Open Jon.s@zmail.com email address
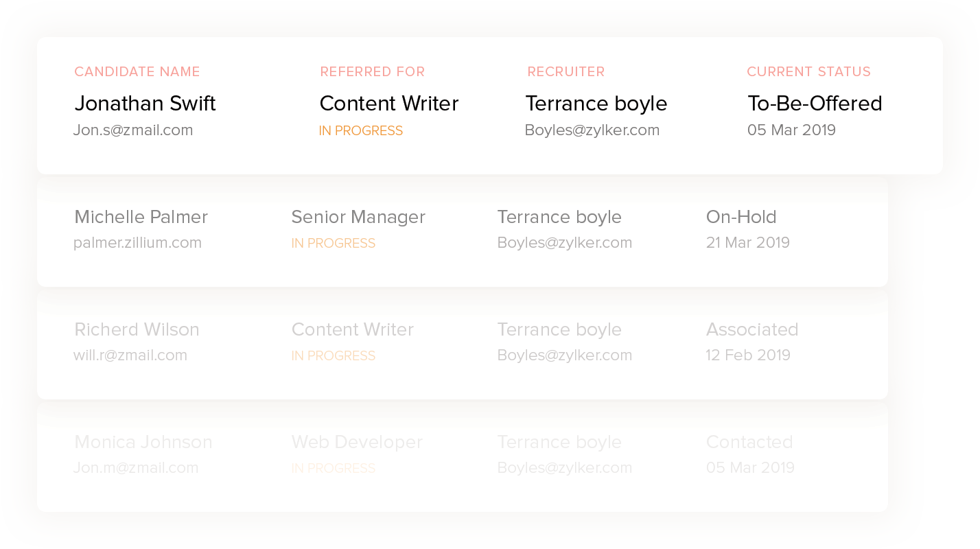Image resolution: width=980 pixels, height=549 pixels. [133, 130]
